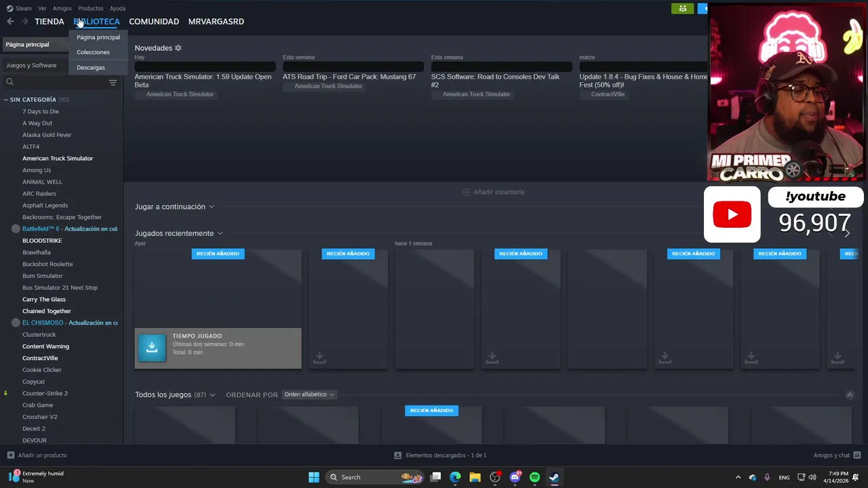Screen dimensions: 868x488
Task: Open the Ayuda menu
Action: click(x=117, y=8)
